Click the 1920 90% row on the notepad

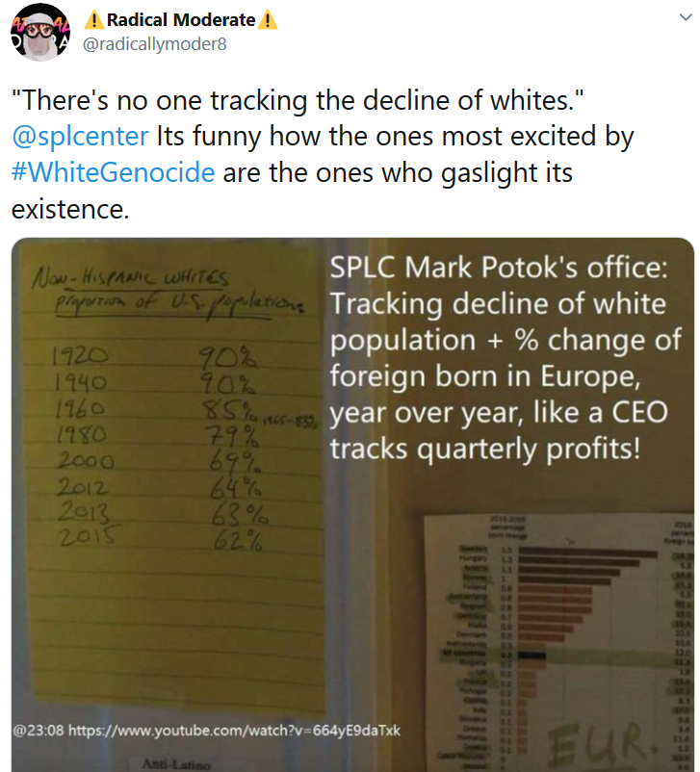[x=154, y=356]
